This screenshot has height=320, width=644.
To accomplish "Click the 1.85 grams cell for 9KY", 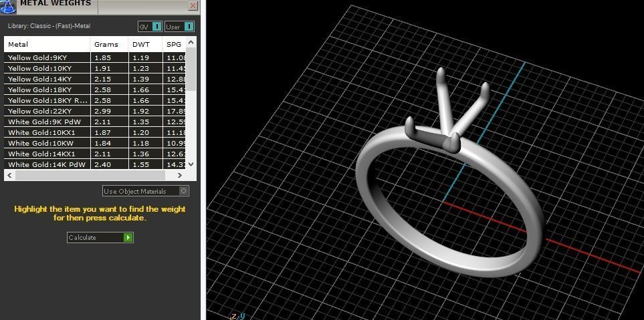I will [109, 58].
